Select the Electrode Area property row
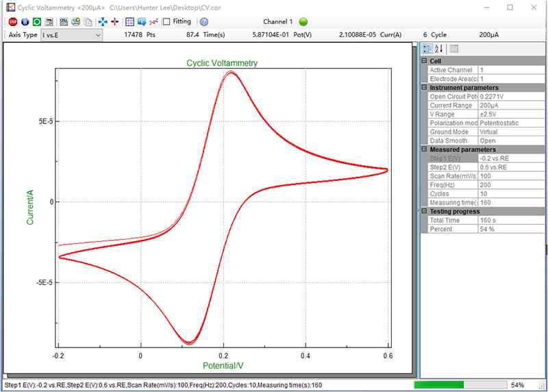The image size is (548, 392). click(x=486, y=79)
